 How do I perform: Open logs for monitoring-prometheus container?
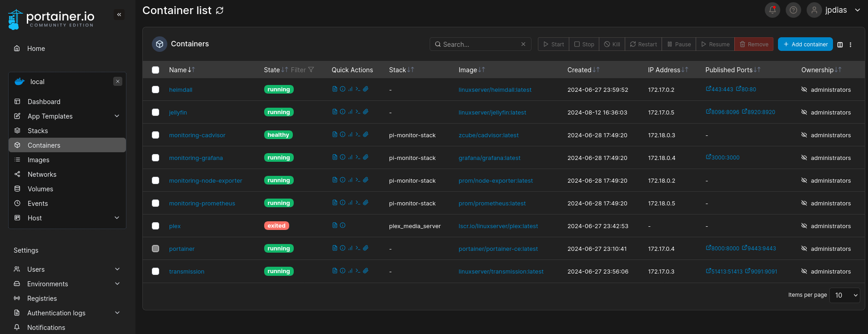[x=335, y=203]
